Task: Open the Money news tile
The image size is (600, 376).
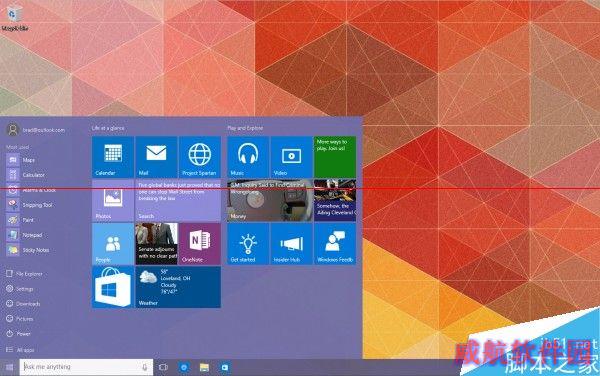Action: pyautogui.click(x=270, y=200)
